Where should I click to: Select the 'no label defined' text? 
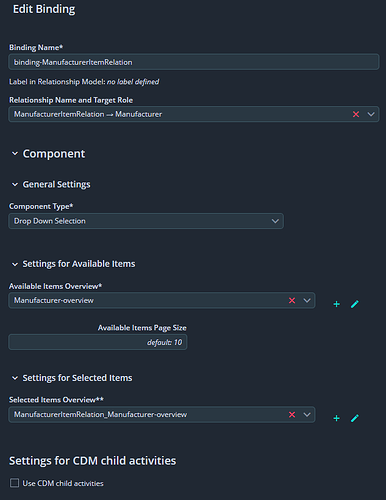tap(133, 82)
